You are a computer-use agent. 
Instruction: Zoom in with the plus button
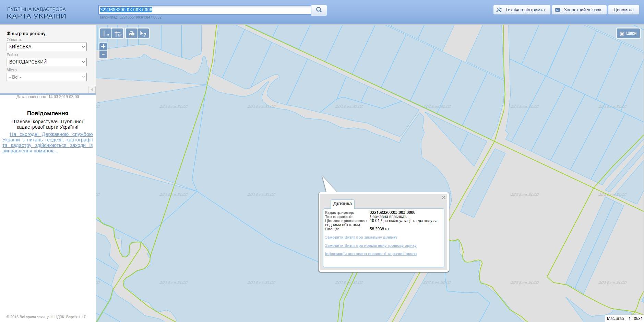tap(103, 46)
